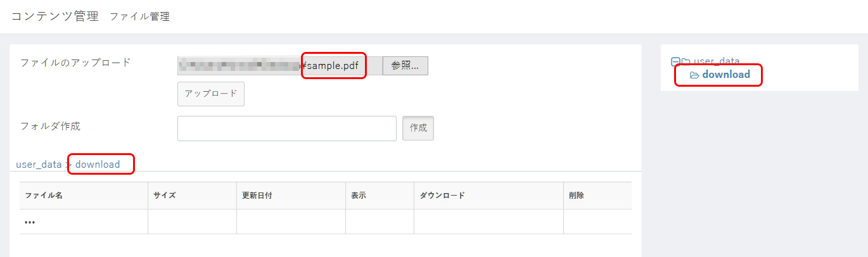
Task: Open file browser with 参照... button
Action: pos(405,65)
